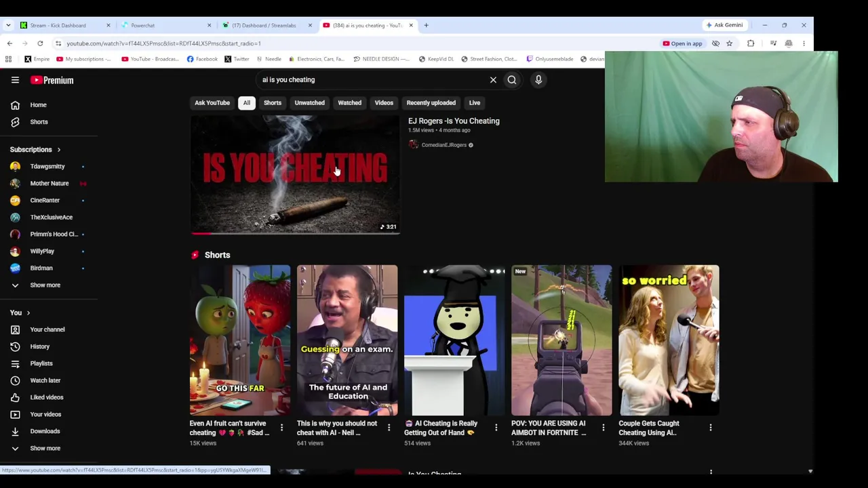This screenshot has height=488, width=868.
Task: Open the YouTube guide hamburger menu
Action: (x=15, y=80)
